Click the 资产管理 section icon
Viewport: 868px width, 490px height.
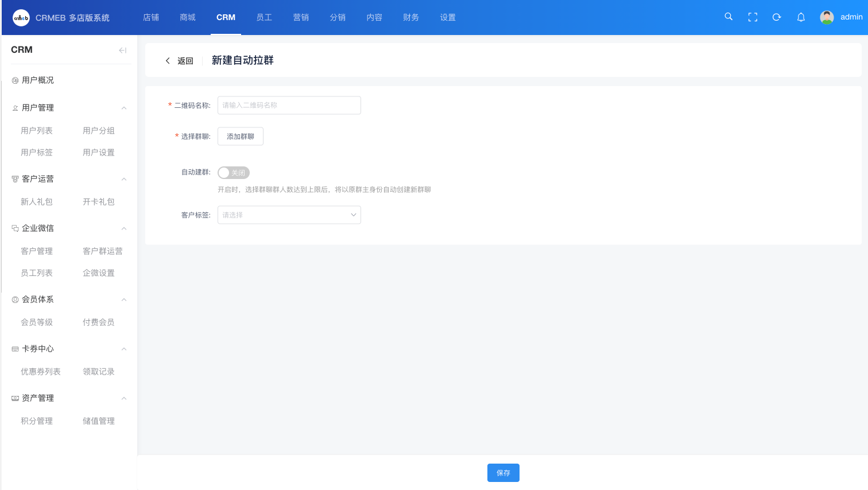15,398
